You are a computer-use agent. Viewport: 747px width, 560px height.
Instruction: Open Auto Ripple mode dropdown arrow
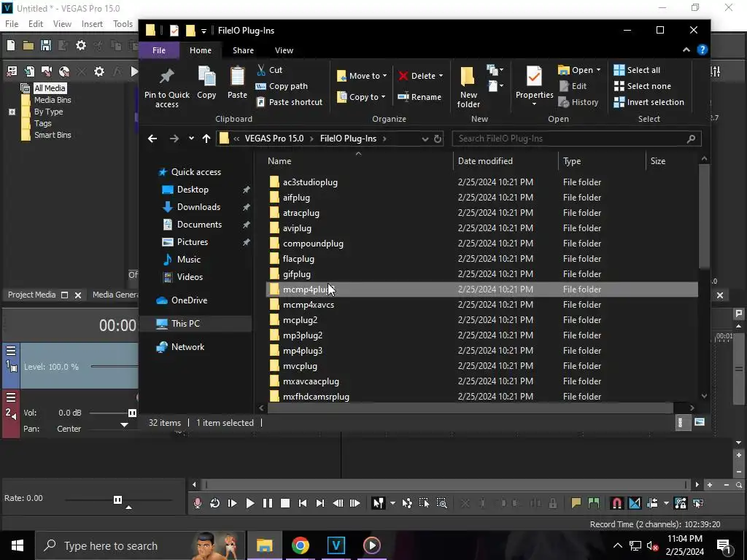tap(666, 503)
